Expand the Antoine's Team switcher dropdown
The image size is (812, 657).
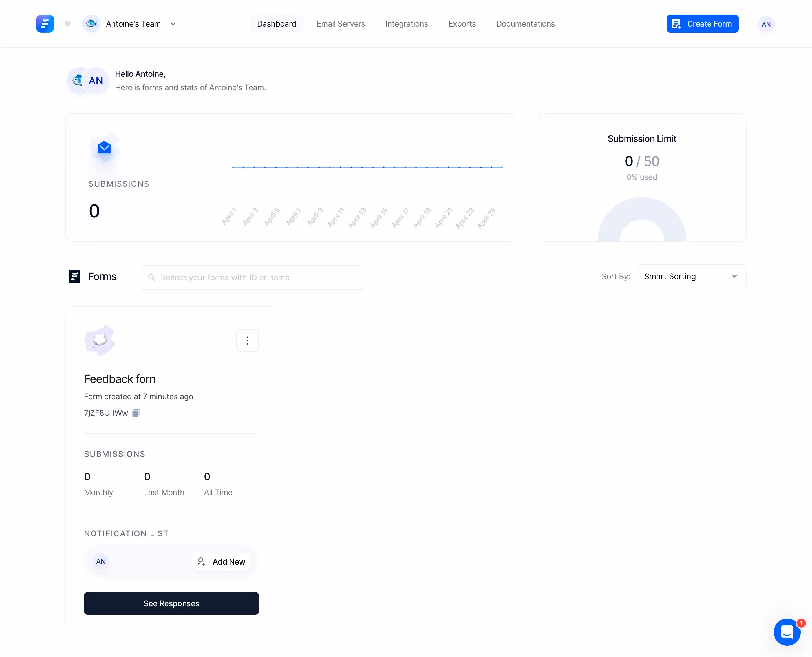click(x=173, y=23)
